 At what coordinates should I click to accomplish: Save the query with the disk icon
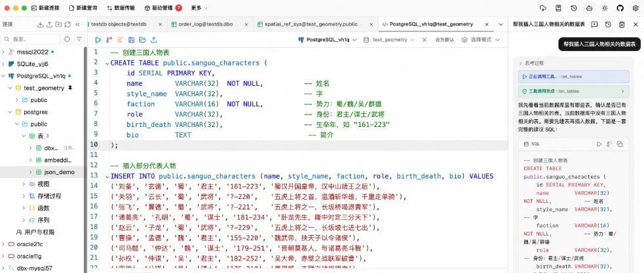tap(131, 40)
